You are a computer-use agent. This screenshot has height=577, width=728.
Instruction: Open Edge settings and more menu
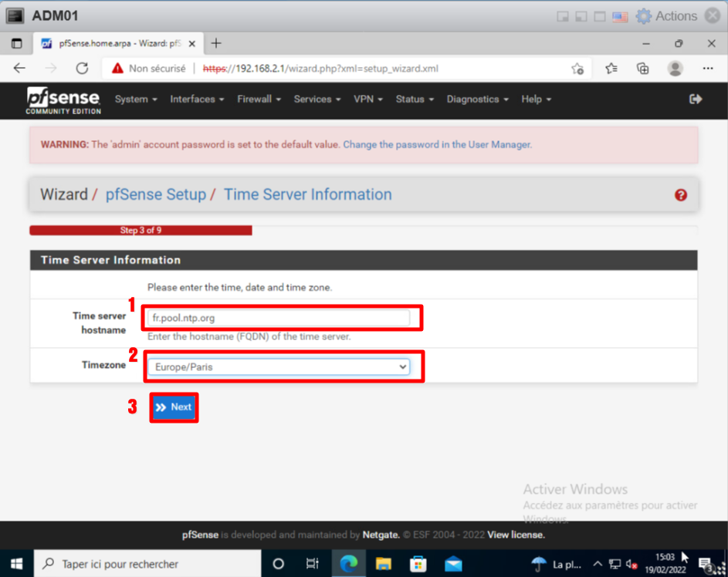(x=707, y=69)
